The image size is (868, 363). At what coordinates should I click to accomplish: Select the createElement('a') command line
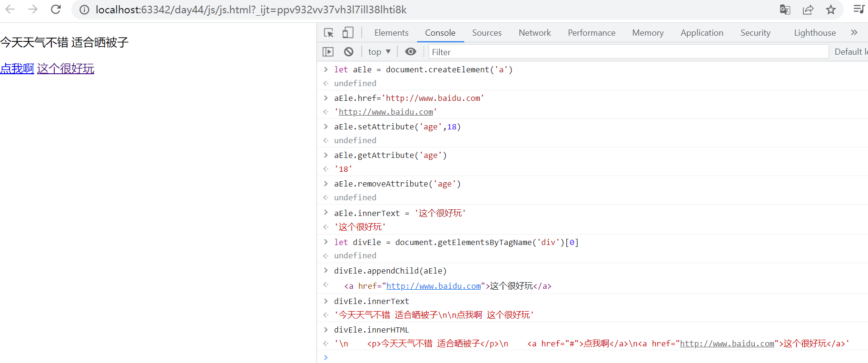click(424, 69)
